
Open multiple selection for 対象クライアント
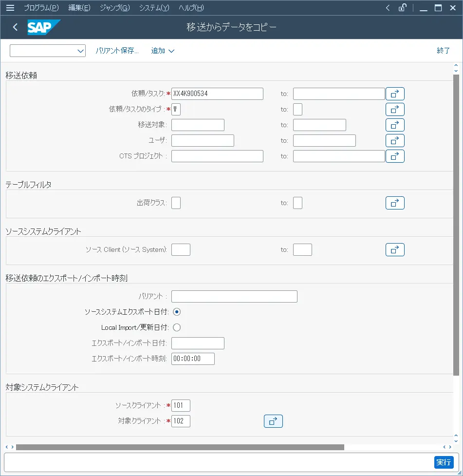coord(273,421)
